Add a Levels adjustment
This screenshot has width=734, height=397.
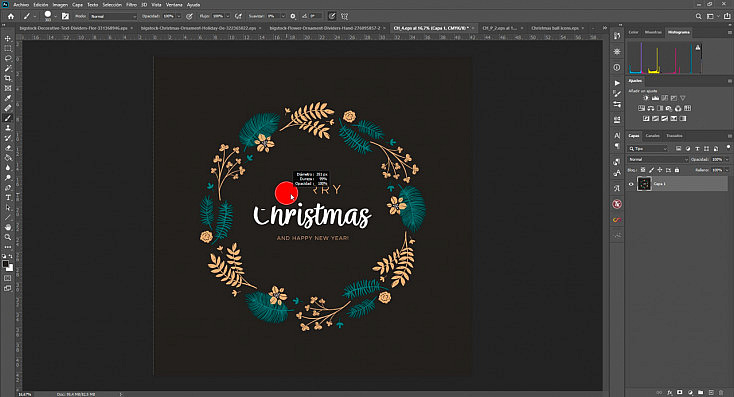(655, 98)
